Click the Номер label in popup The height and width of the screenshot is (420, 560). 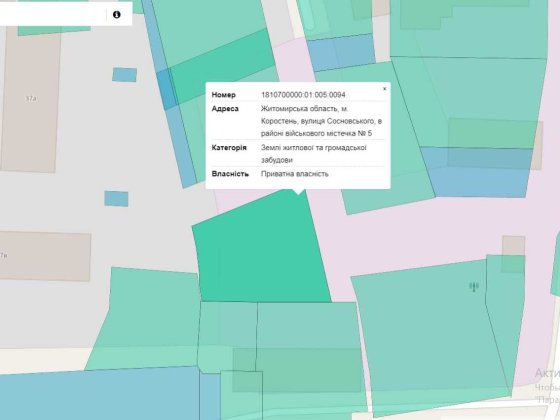(x=224, y=95)
